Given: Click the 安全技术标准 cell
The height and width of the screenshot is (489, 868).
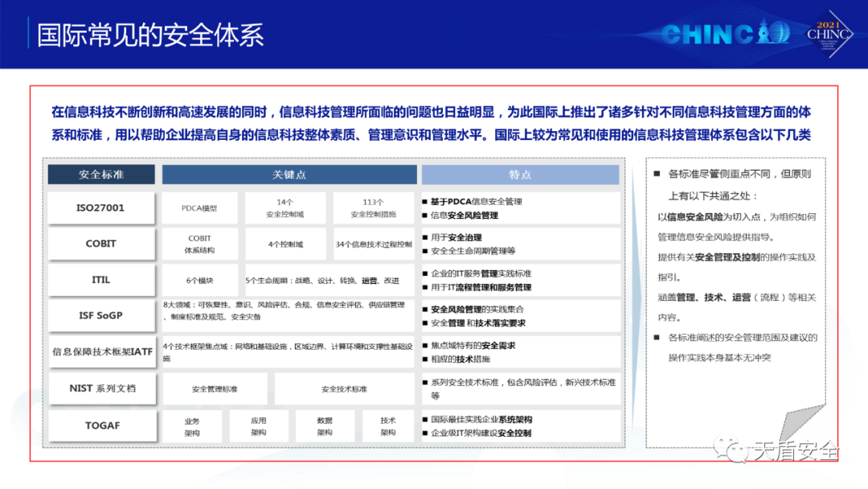Looking at the screenshot, I should [344, 388].
